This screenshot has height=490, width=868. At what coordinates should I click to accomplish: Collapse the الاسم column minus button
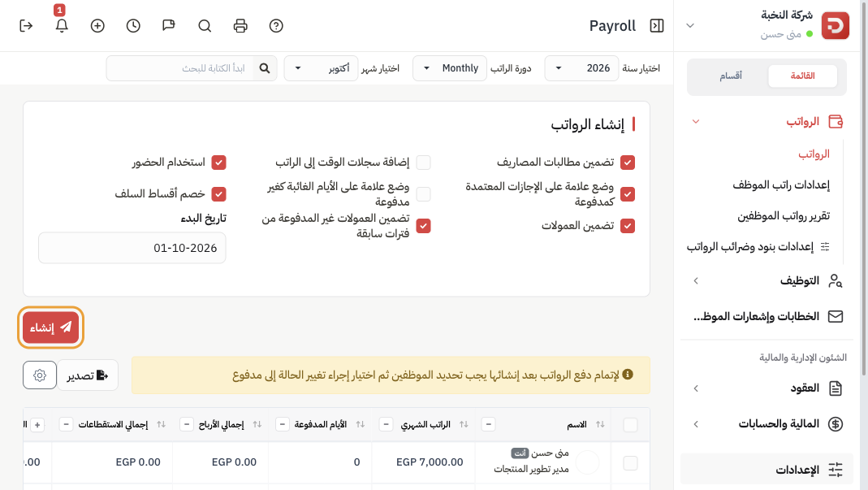488,425
